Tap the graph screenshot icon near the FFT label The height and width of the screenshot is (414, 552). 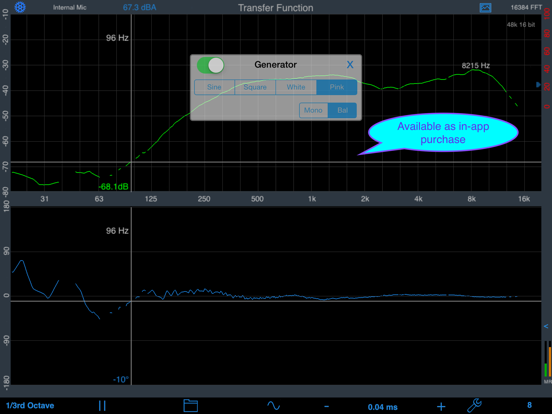coord(485,7)
